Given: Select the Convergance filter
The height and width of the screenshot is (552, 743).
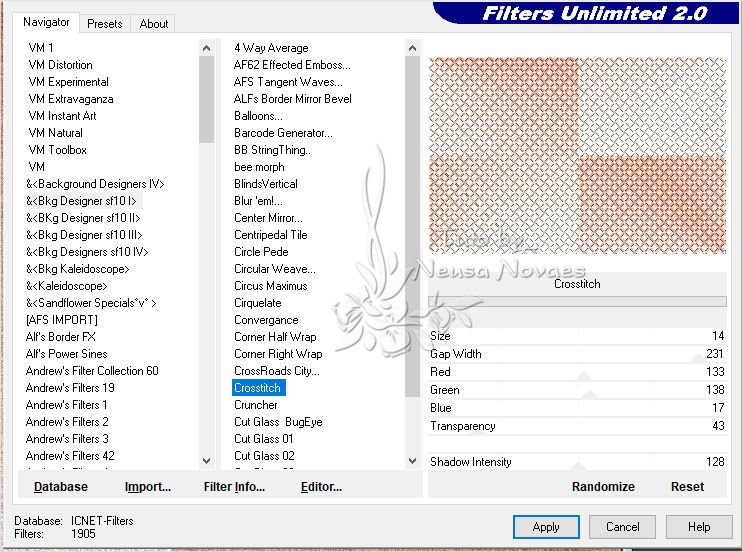Looking at the screenshot, I should tap(266, 320).
